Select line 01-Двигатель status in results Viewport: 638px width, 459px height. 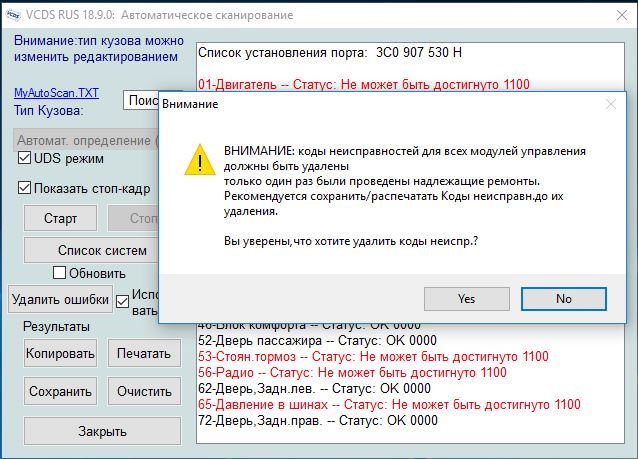point(364,84)
